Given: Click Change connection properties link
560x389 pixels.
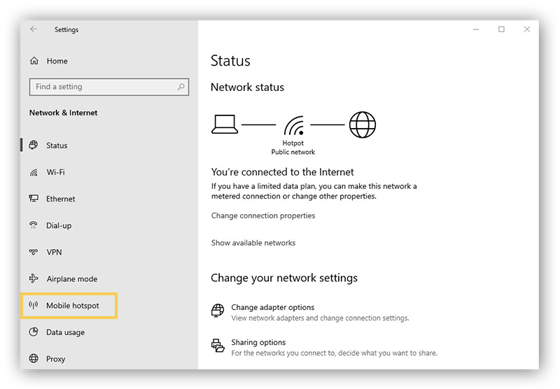Looking at the screenshot, I should 263,216.
